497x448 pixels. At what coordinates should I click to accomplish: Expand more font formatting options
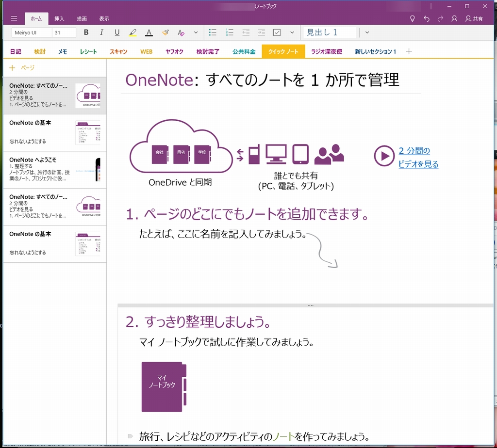(196, 32)
